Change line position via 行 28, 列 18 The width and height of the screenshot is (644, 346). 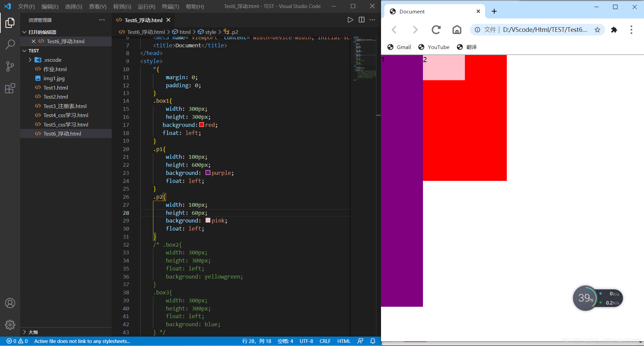[257, 341]
